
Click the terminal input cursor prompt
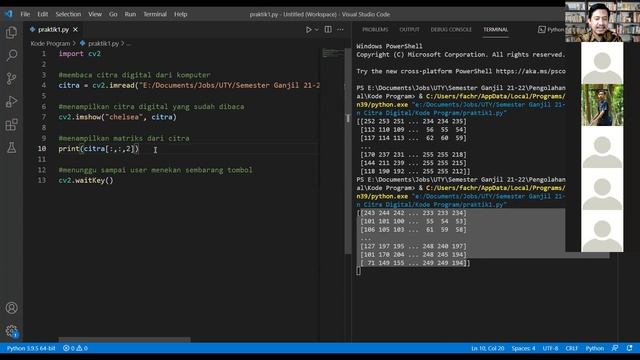click(x=358, y=271)
